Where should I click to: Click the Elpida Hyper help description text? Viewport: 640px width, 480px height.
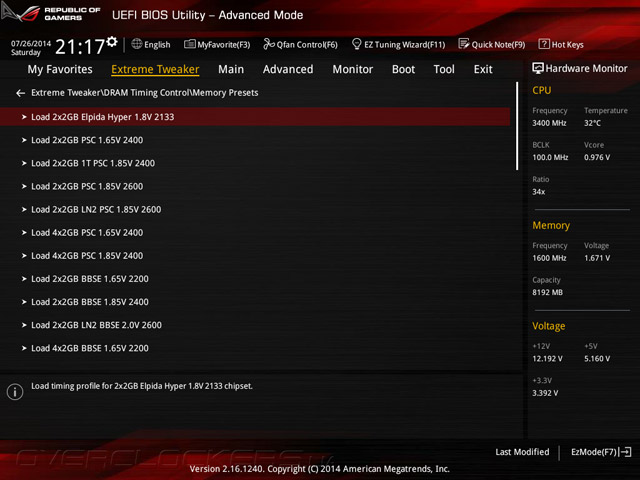pyautogui.click(x=142, y=386)
